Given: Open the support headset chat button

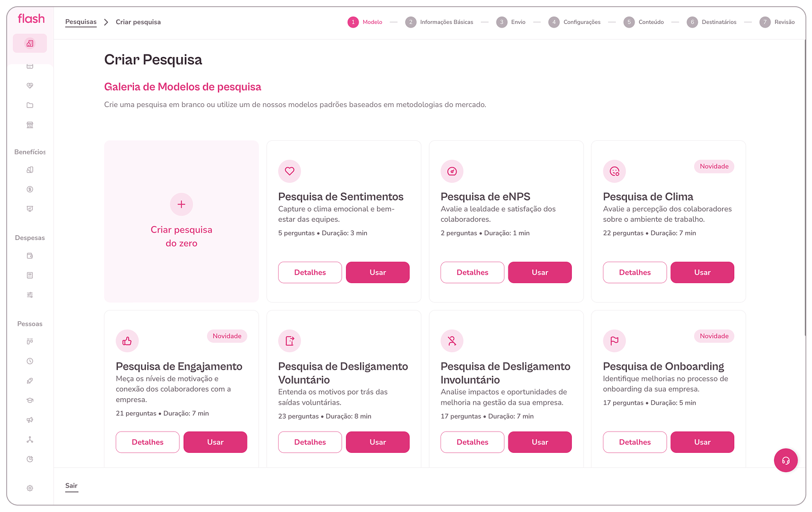Looking at the screenshot, I should (786, 460).
